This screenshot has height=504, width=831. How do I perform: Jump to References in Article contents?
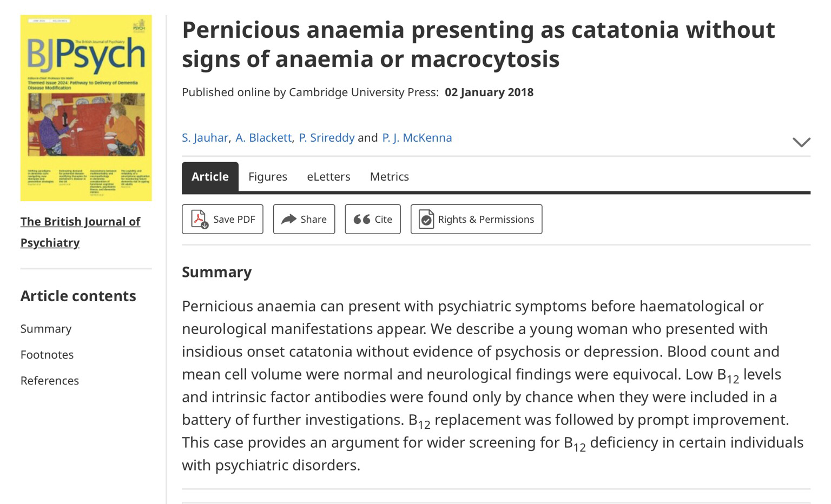coord(50,381)
